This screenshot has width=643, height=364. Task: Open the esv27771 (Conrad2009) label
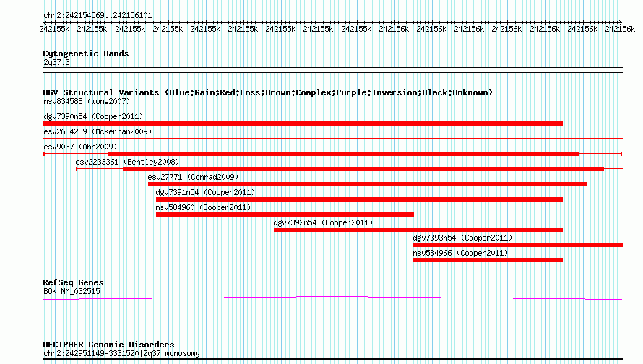tap(193, 177)
